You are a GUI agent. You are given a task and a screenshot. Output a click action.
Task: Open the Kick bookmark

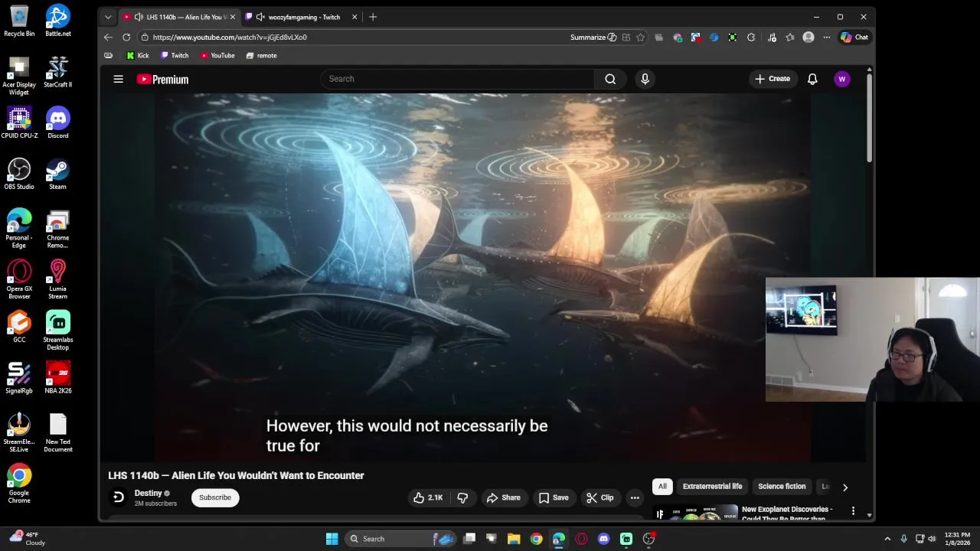click(x=138, y=55)
